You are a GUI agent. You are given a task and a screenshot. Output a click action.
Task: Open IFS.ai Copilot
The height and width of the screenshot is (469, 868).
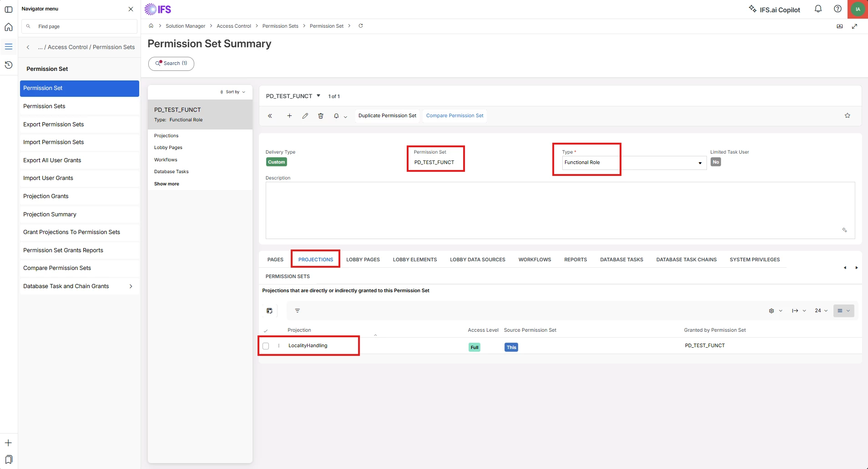tap(775, 10)
